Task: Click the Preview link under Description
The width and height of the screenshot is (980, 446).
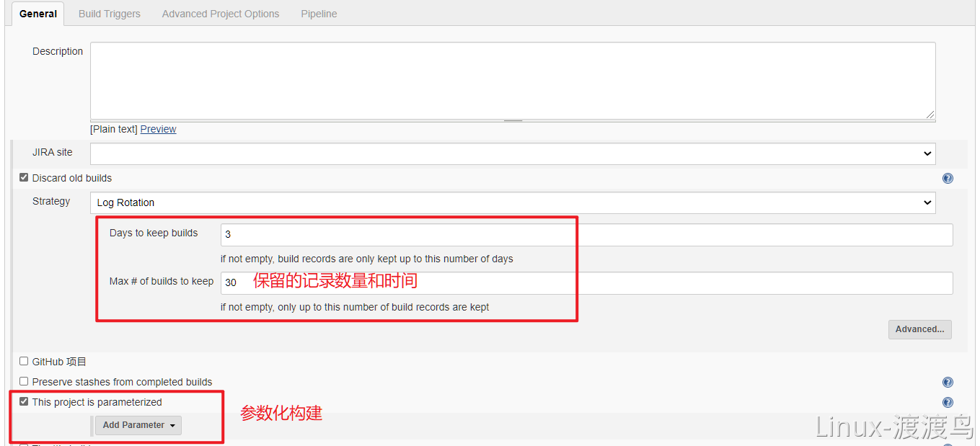Action: (x=158, y=129)
